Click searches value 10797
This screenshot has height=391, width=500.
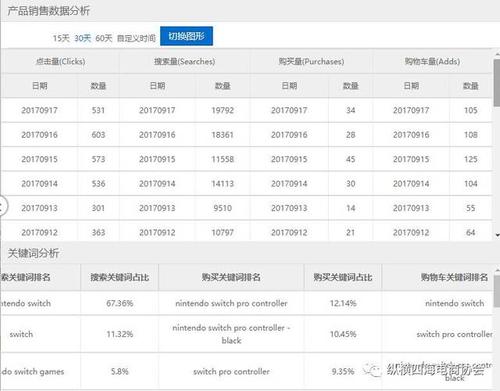[223, 232]
